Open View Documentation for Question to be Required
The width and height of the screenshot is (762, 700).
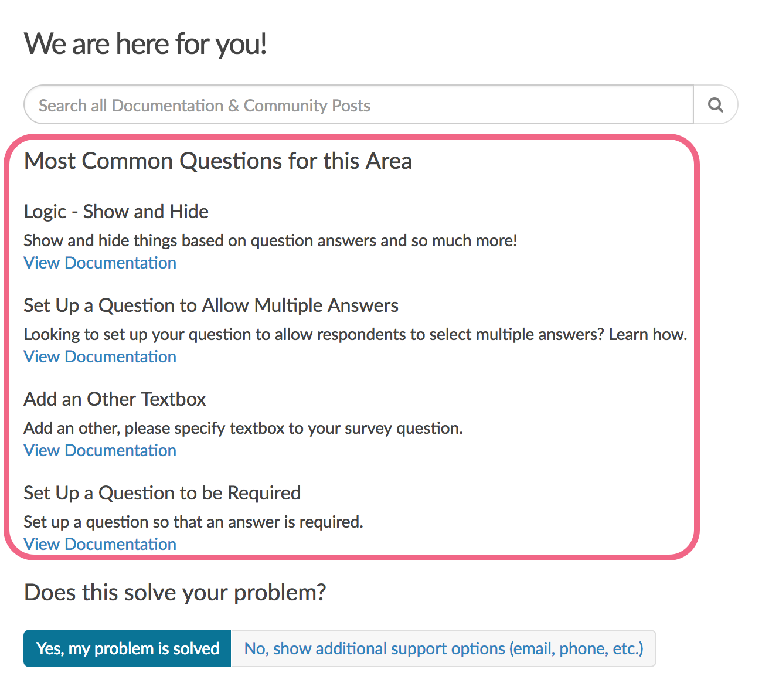[x=100, y=544]
